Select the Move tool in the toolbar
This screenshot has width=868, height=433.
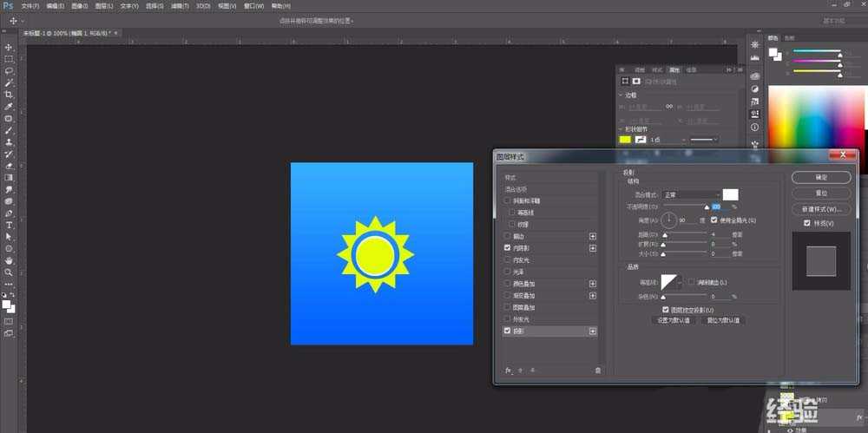(x=9, y=47)
